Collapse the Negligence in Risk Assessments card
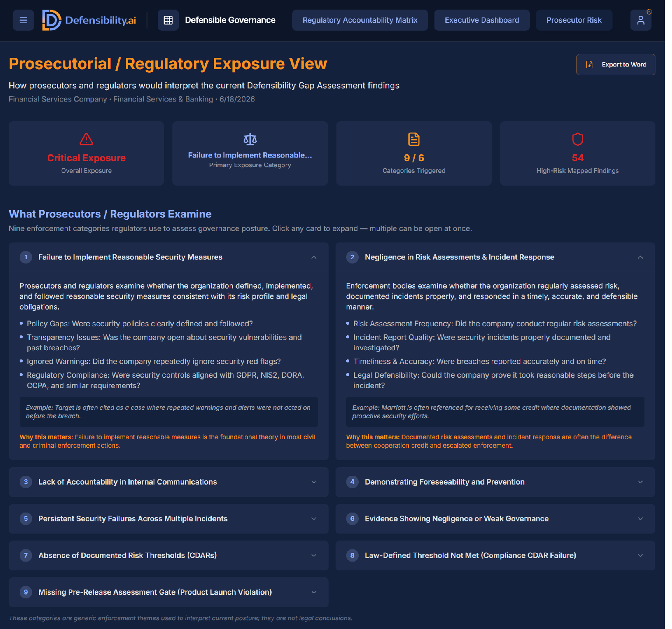This screenshot has height=629, width=672. tap(495, 257)
